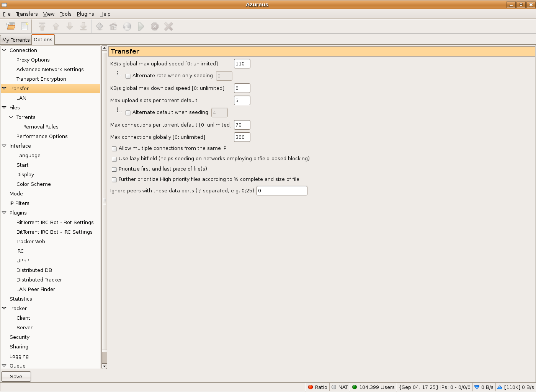This screenshot has width=536, height=392.
Task: Click the gray NAT status indicator
Action: (340, 387)
